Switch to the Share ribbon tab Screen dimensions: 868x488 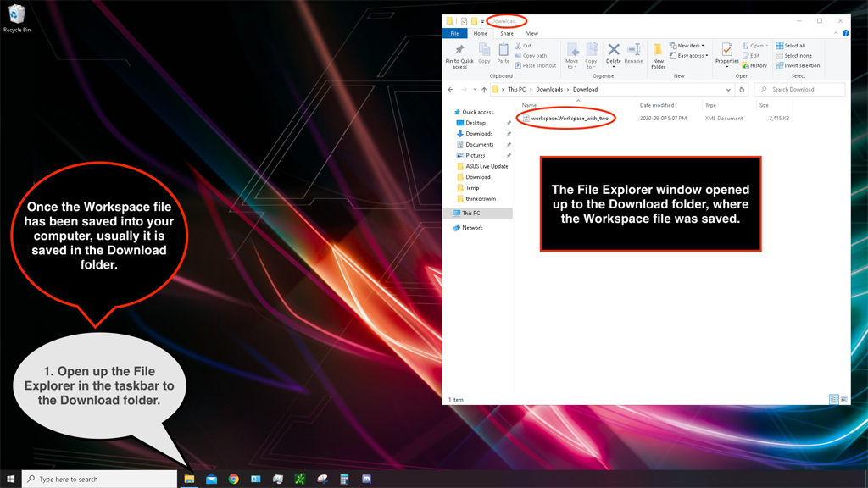507,34
